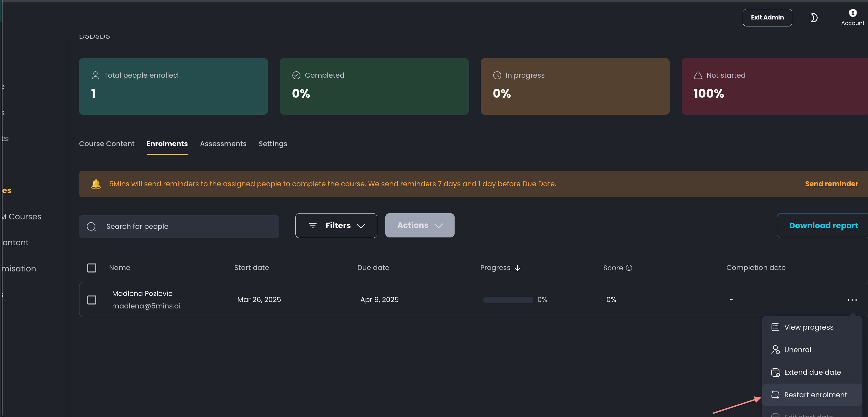This screenshot has height=417, width=868.
Task: Open the Account shield icon
Action: (x=852, y=13)
